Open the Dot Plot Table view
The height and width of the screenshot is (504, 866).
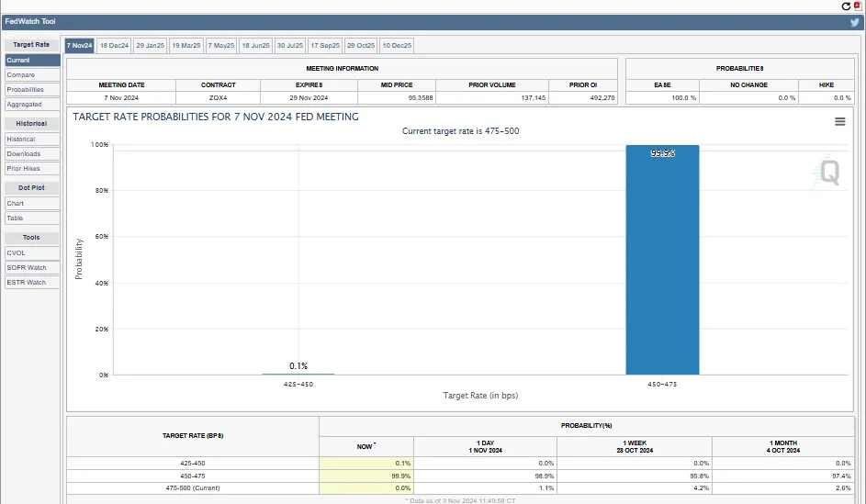[x=32, y=218]
